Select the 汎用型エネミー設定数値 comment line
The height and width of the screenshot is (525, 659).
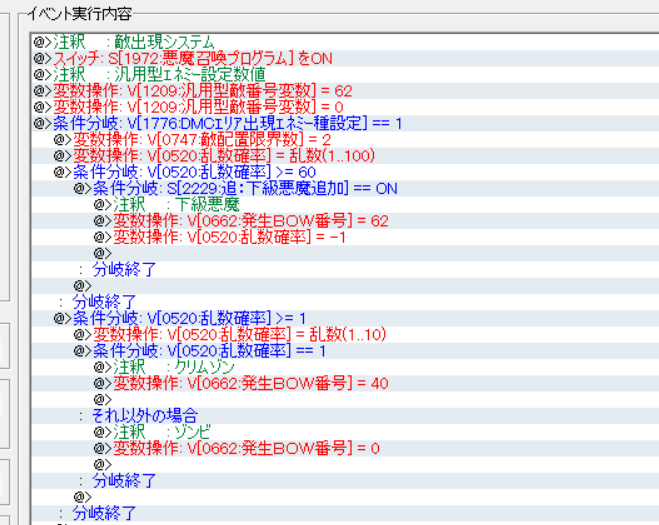[x=158, y=74]
